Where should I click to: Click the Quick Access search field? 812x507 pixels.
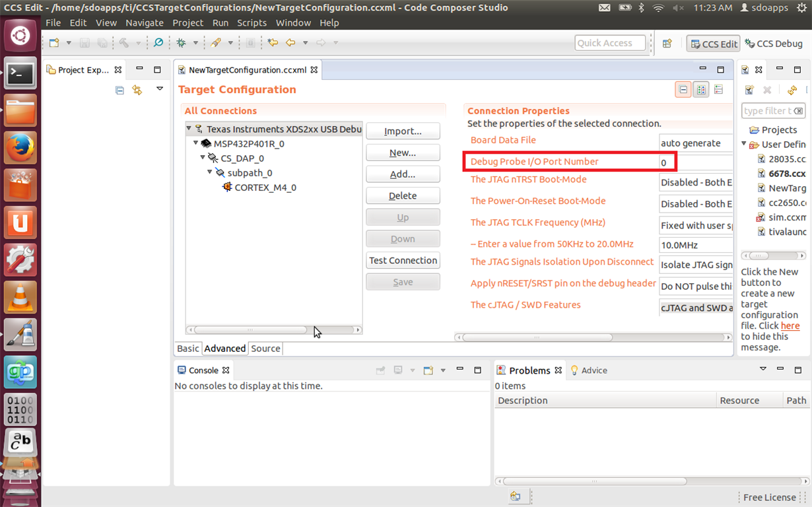click(x=610, y=43)
